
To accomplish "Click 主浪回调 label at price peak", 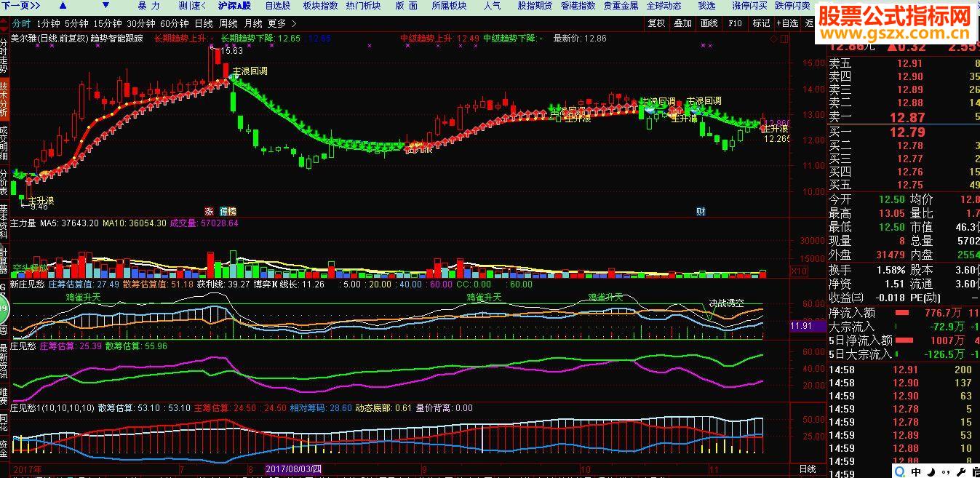I will [249, 72].
